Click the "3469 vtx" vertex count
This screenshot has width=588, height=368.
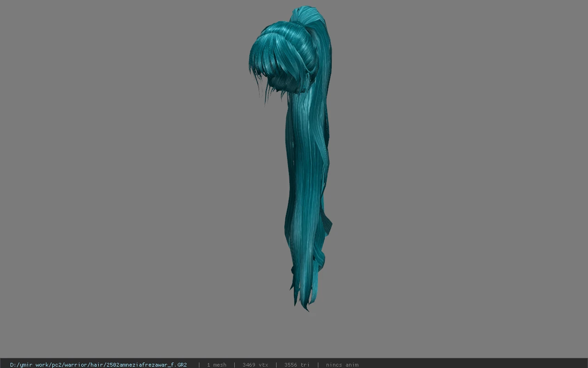coord(255,364)
